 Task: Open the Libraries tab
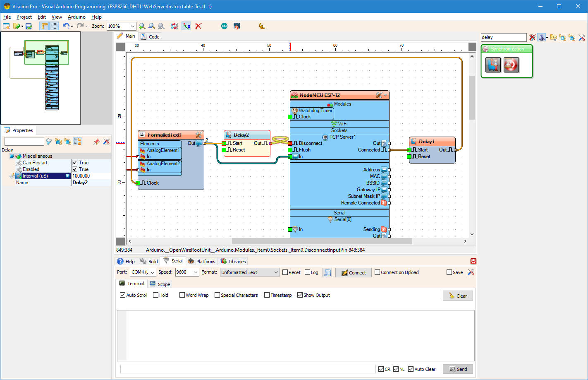pos(233,262)
